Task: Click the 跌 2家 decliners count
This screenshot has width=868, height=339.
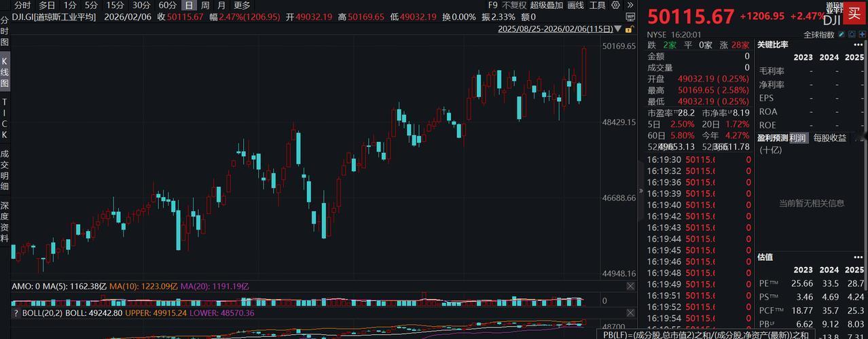Action: 662,45
